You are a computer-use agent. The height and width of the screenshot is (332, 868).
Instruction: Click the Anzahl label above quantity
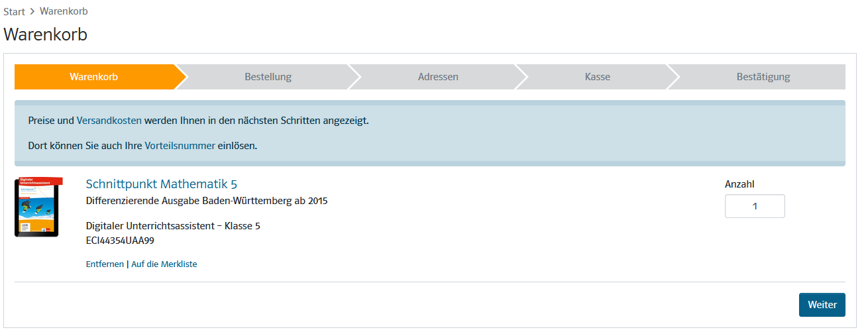pyautogui.click(x=739, y=184)
